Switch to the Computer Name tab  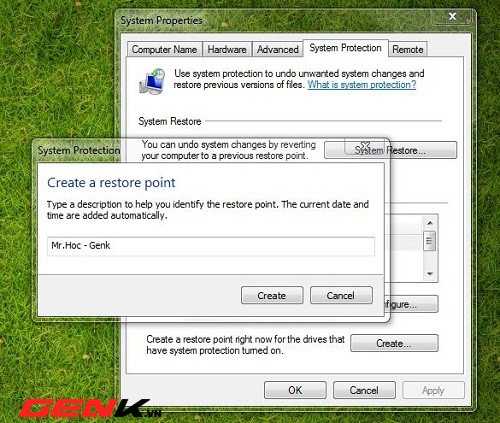click(x=164, y=50)
